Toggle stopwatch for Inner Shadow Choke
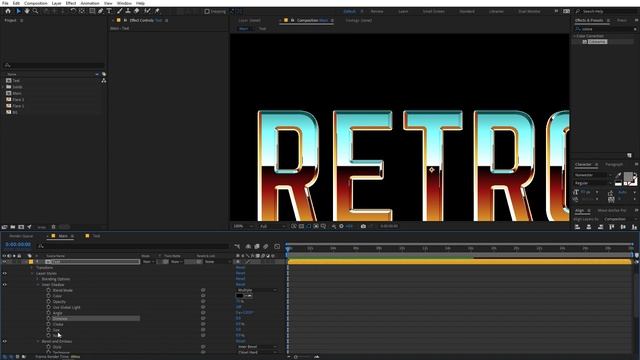This screenshot has height=360, width=640. [x=49, y=324]
